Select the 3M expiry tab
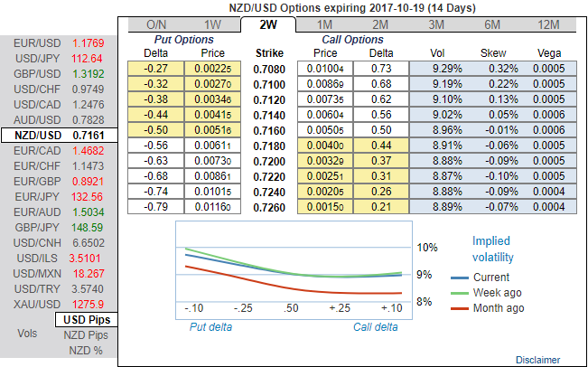This screenshot has height=367, width=588. (434, 24)
